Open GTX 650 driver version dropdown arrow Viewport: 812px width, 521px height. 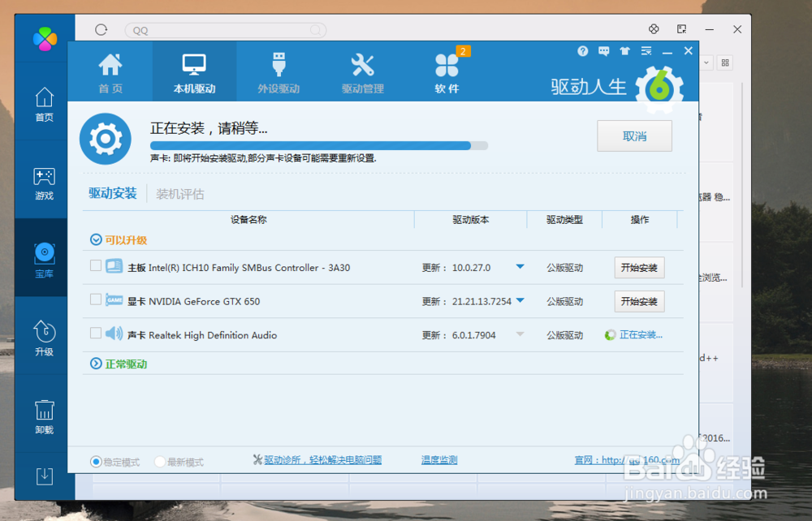click(x=522, y=299)
